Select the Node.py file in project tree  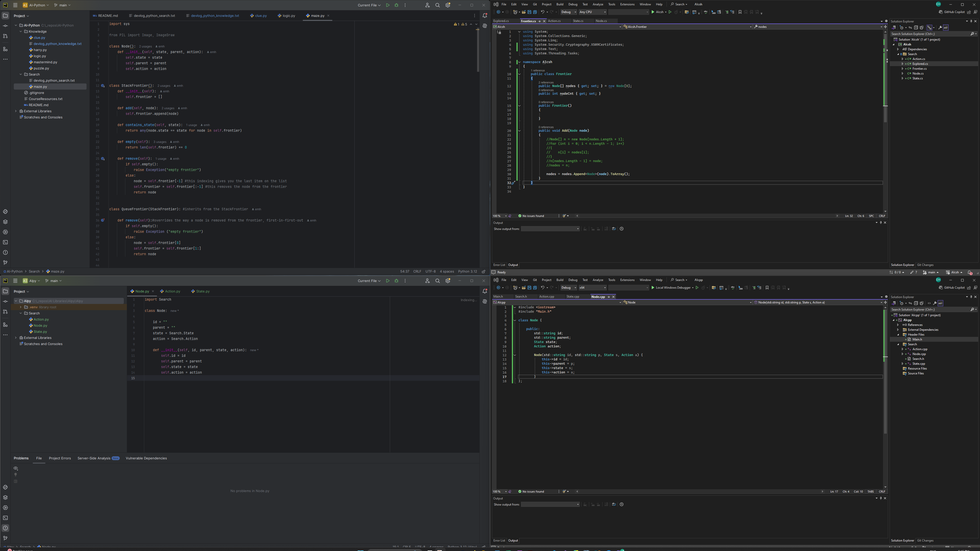40,326
